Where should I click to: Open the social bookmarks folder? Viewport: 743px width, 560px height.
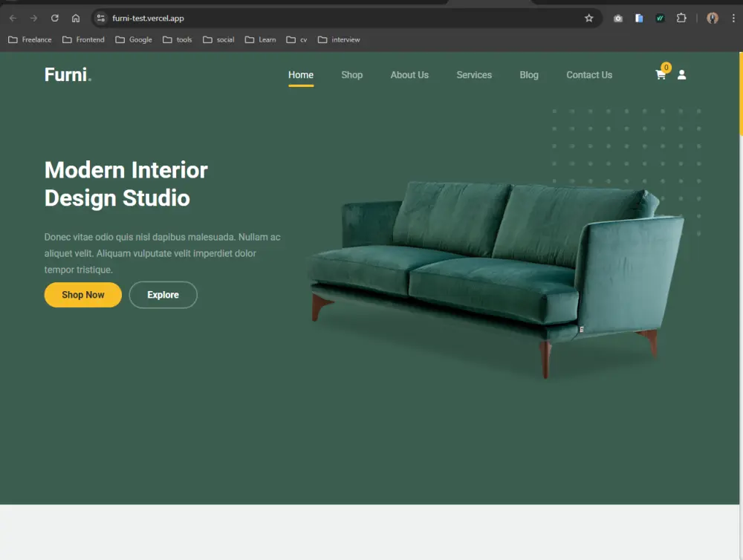(218, 40)
